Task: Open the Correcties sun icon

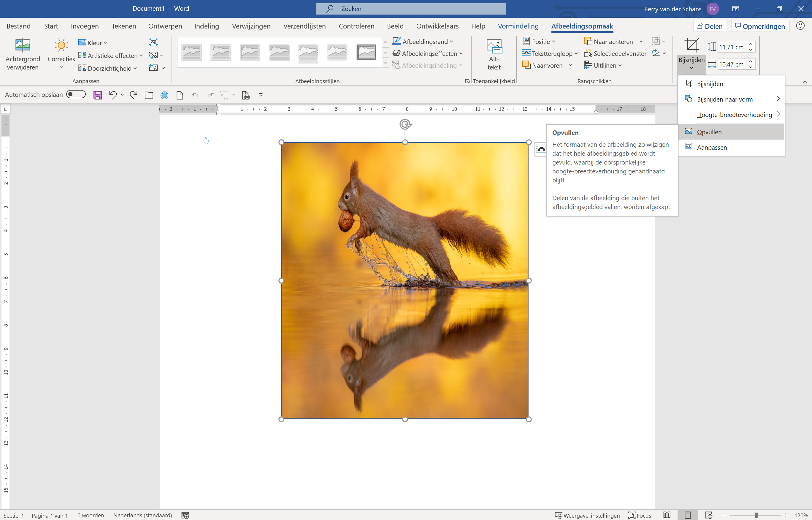Action: point(61,45)
